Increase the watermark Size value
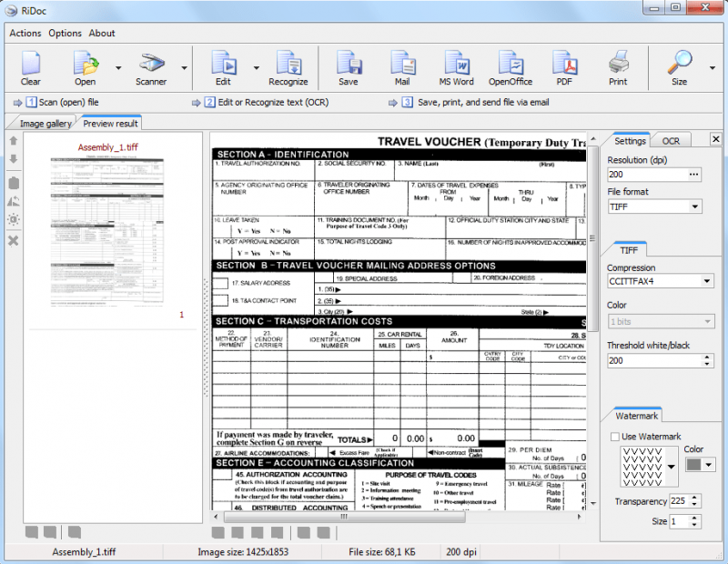 point(694,519)
